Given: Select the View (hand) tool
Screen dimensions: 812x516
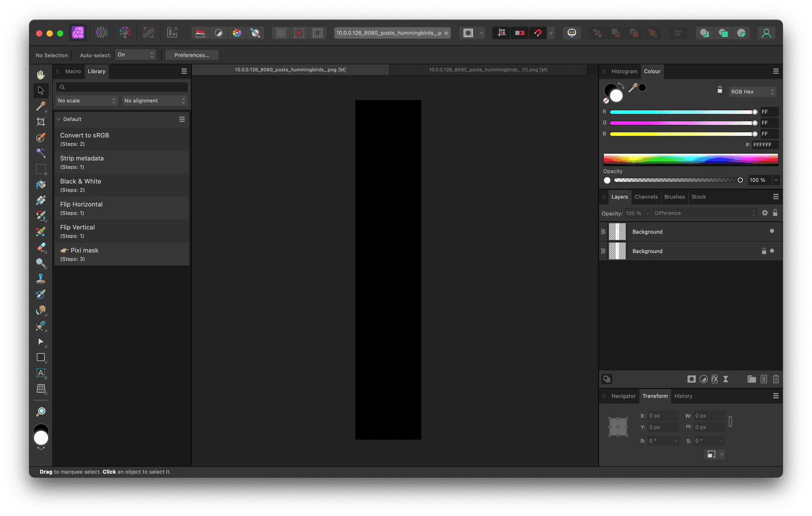Looking at the screenshot, I should 41,75.
